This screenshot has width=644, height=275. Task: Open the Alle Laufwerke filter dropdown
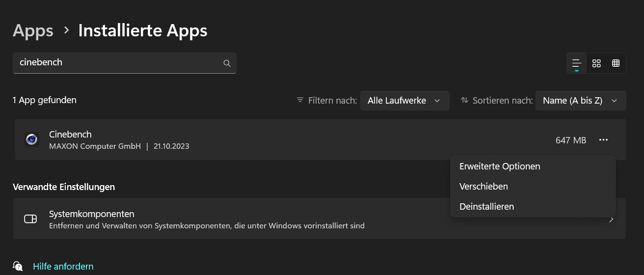click(404, 100)
